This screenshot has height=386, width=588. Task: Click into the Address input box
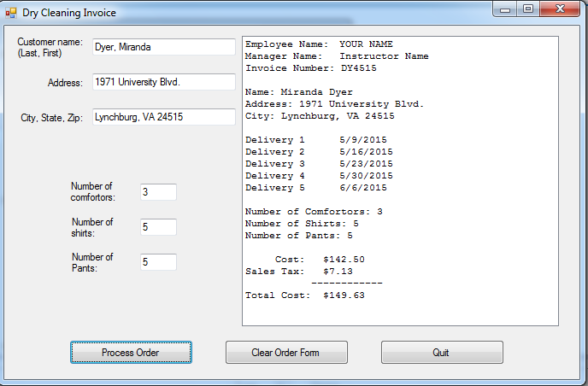[x=162, y=82]
